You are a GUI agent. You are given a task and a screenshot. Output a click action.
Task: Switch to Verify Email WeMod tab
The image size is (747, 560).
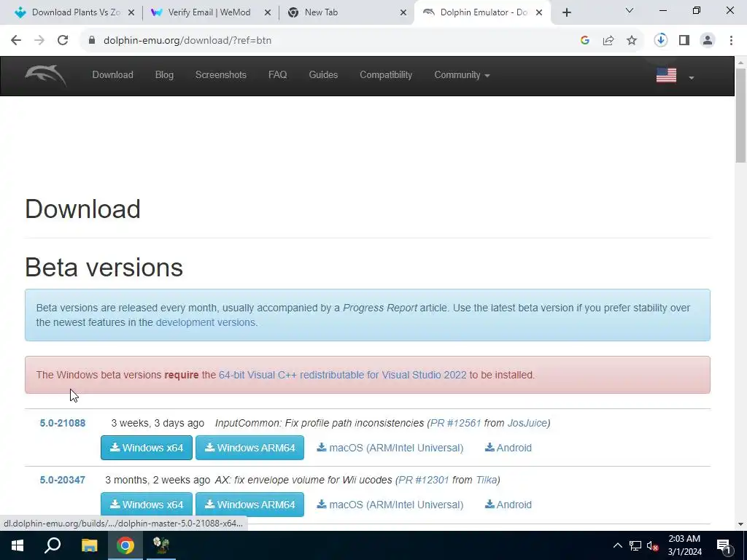(x=209, y=12)
